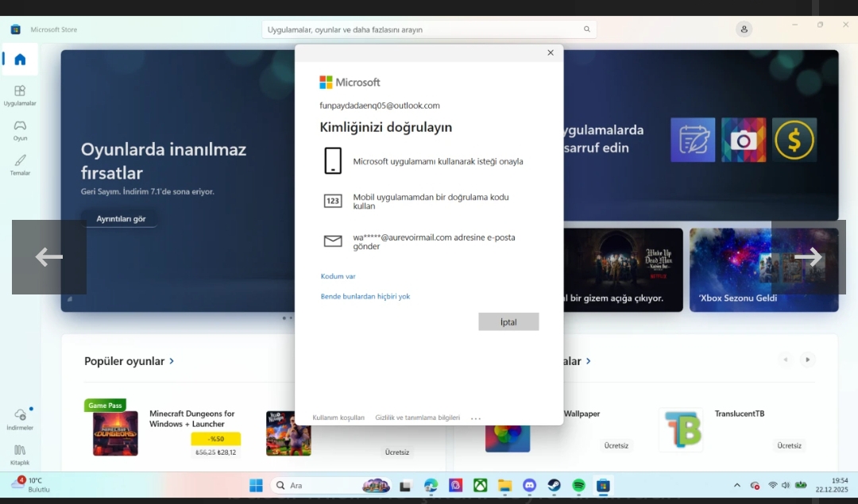This screenshot has height=504, width=858.
Task: Open the TranslucentTB app icon
Action: click(x=681, y=429)
